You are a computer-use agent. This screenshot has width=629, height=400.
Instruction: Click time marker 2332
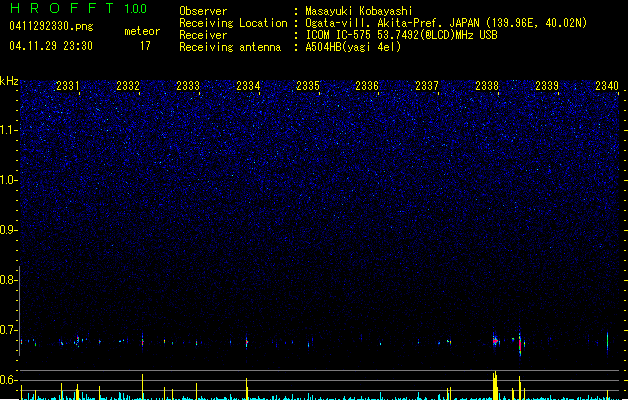[x=128, y=86]
